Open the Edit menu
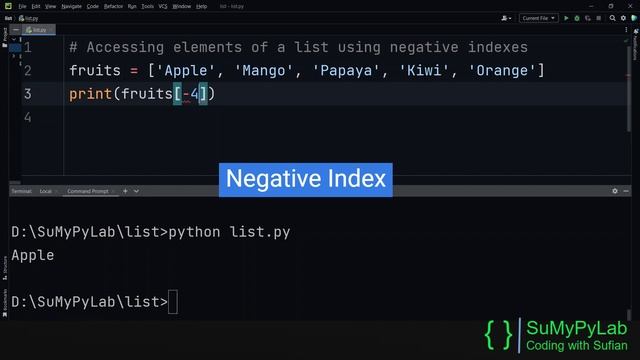 (x=36, y=6)
